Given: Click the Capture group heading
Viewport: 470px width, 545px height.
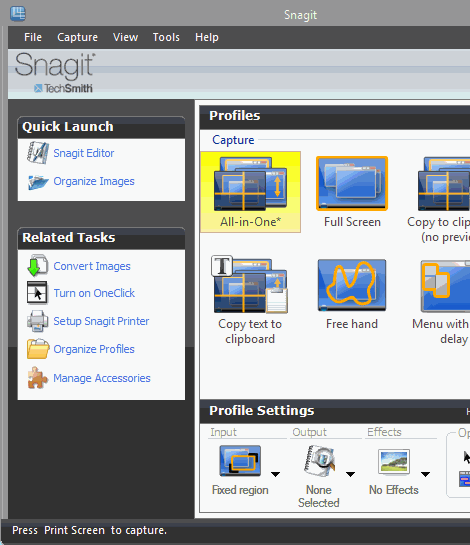Looking at the screenshot, I should pos(233,140).
